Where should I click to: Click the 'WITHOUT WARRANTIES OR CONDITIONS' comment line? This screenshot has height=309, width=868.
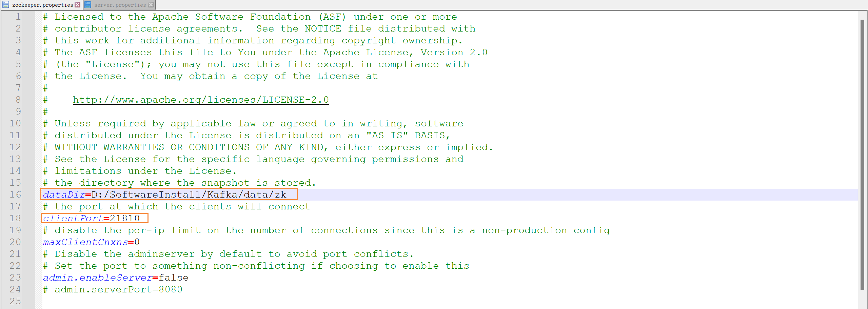click(268, 147)
